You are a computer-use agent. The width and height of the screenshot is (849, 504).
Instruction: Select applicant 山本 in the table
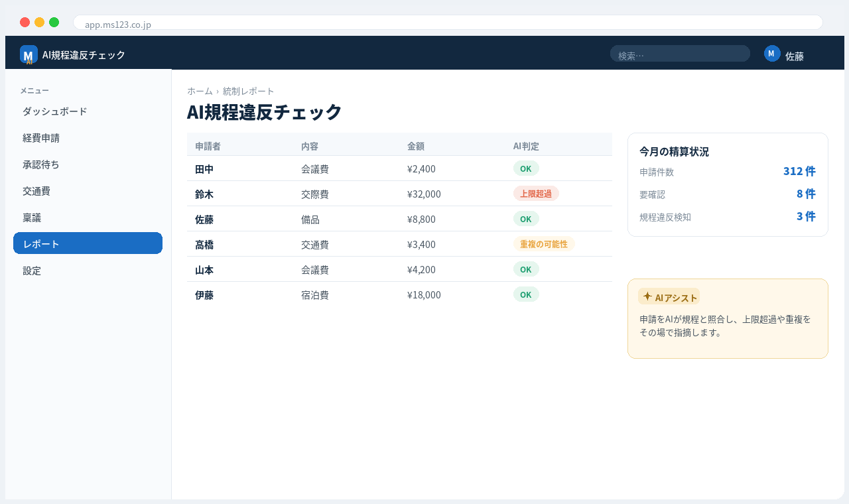[x=204, y=270]
